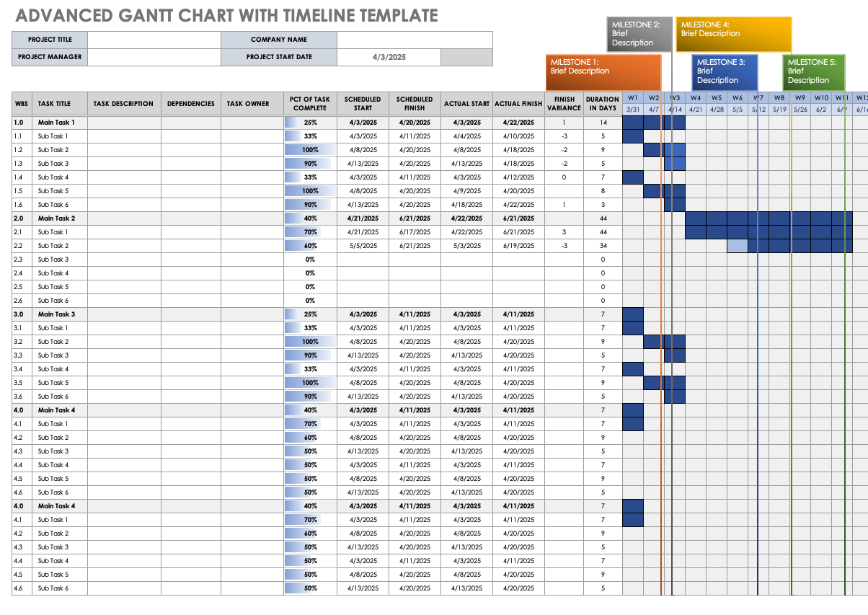Select the PCT of Task Complete header
The height and width of the screenshot is (615, 868).
310,104
